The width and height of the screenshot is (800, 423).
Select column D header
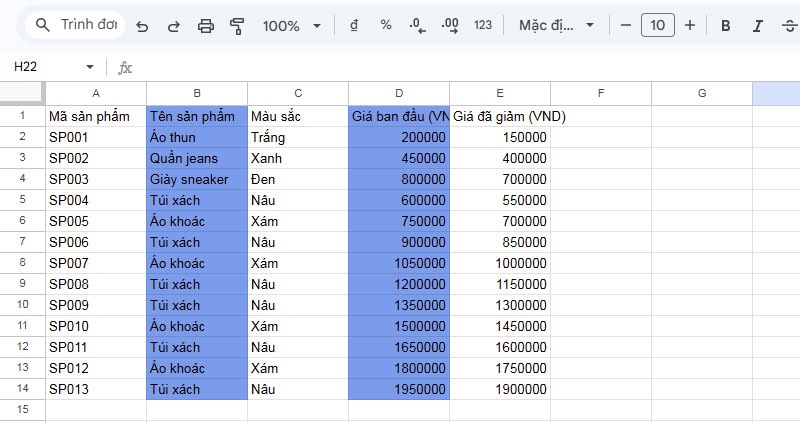pyautogui.click(x=399, y=93)
